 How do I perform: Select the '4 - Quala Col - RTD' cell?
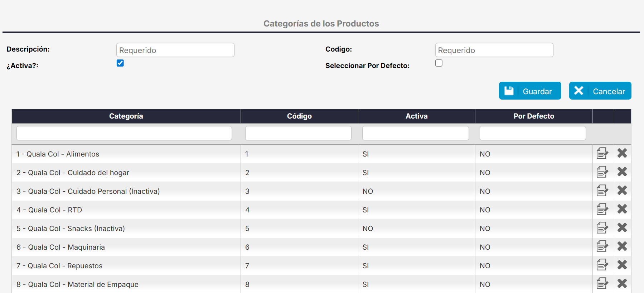[x=126, y=210]
